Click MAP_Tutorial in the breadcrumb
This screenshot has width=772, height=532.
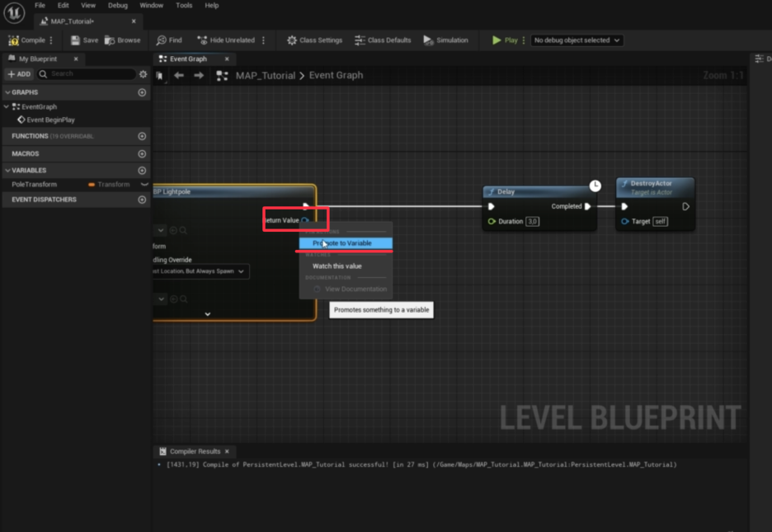pos(266,75)
